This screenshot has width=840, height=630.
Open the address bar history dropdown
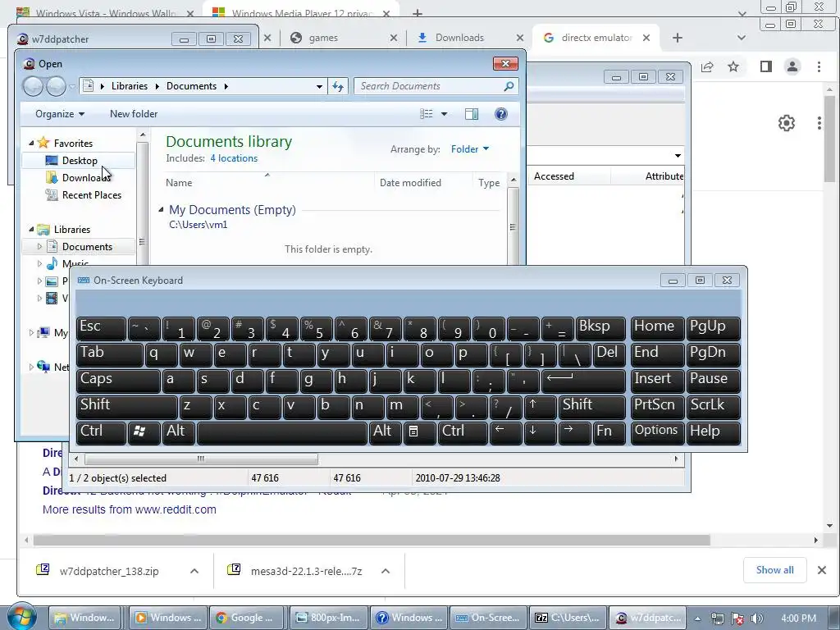(319, 86)
